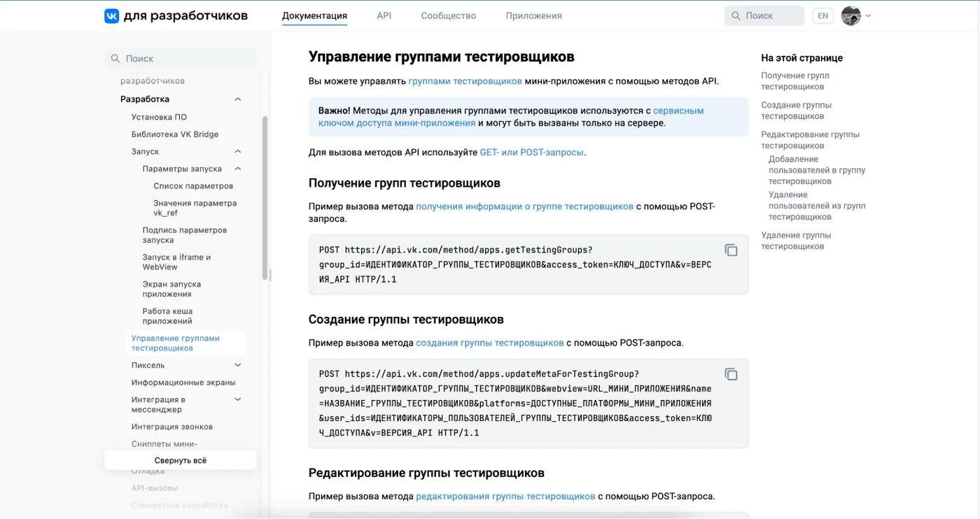Open Работа кеша приложений page
This screenshot has width=980, height=519.
point(167,316)
